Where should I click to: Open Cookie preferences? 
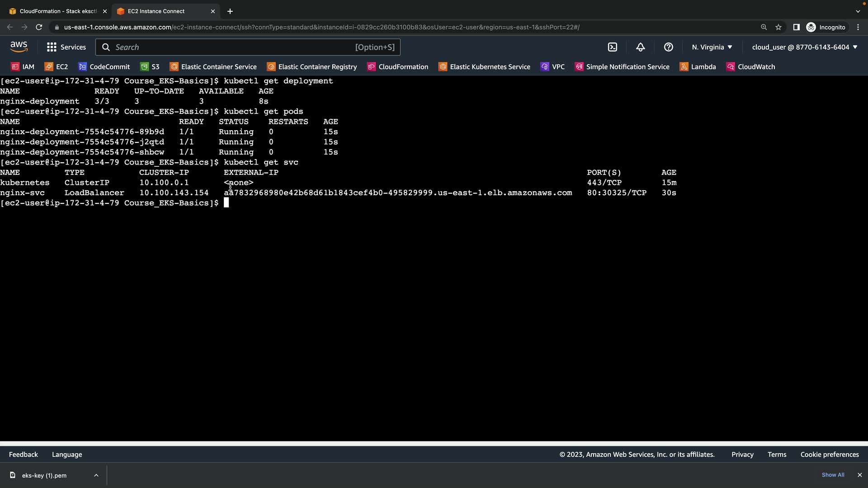(x=830, y=455)
